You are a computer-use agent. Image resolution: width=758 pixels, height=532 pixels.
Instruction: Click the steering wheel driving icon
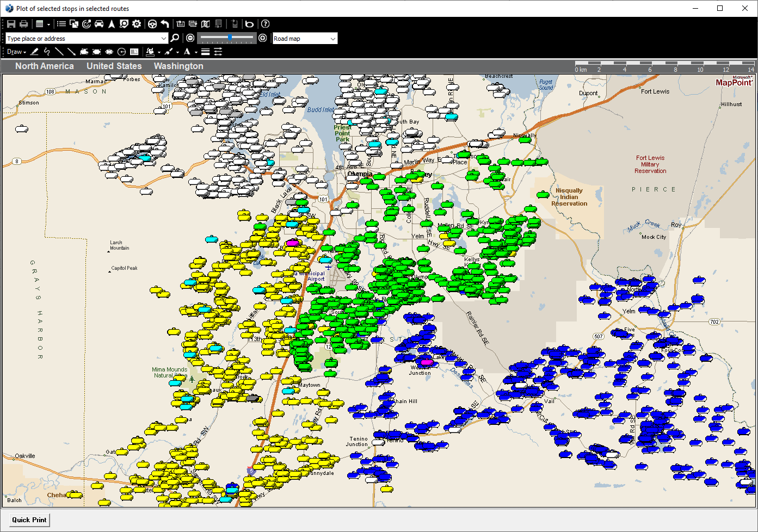[152, 24]
